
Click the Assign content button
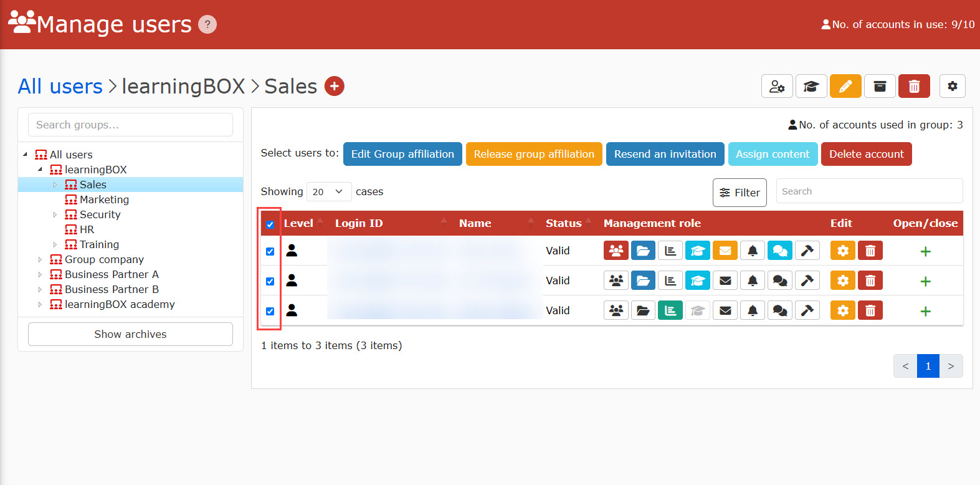click(x=772, y=154)
